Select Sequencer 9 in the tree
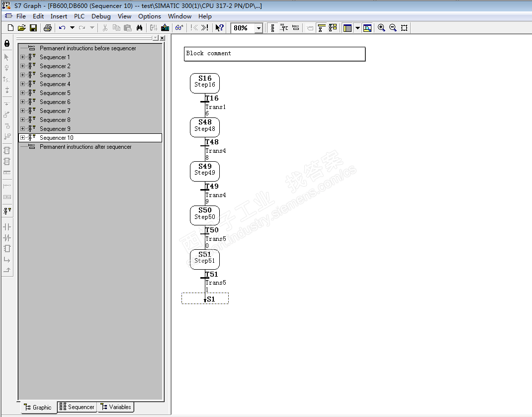Viewport: 532px width, 417px height. click(55, 129)
